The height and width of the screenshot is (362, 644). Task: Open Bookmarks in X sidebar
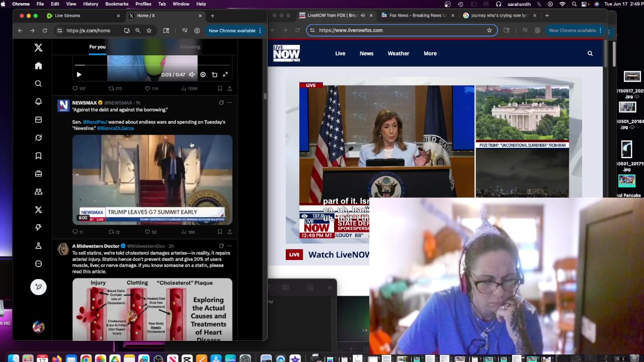[x=38, y=156]
